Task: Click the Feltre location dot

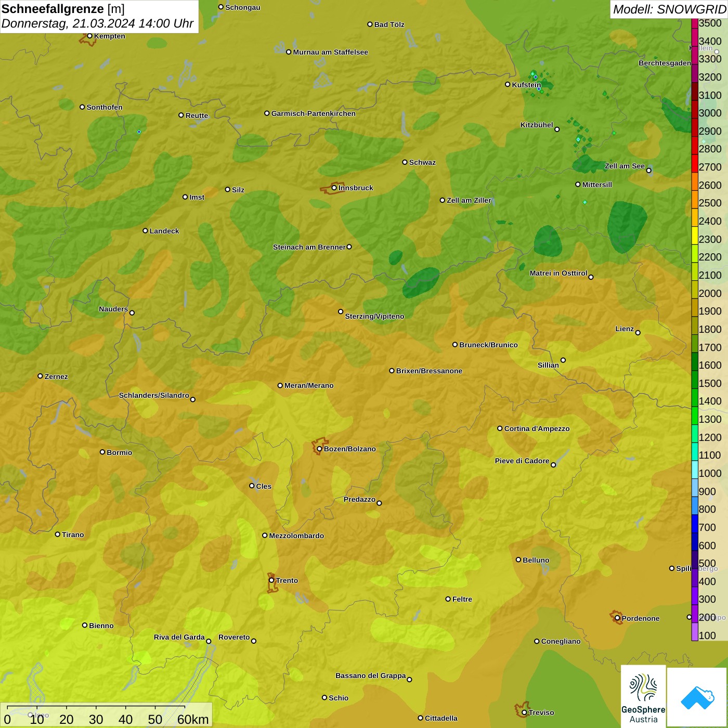Action: (448, 599)
